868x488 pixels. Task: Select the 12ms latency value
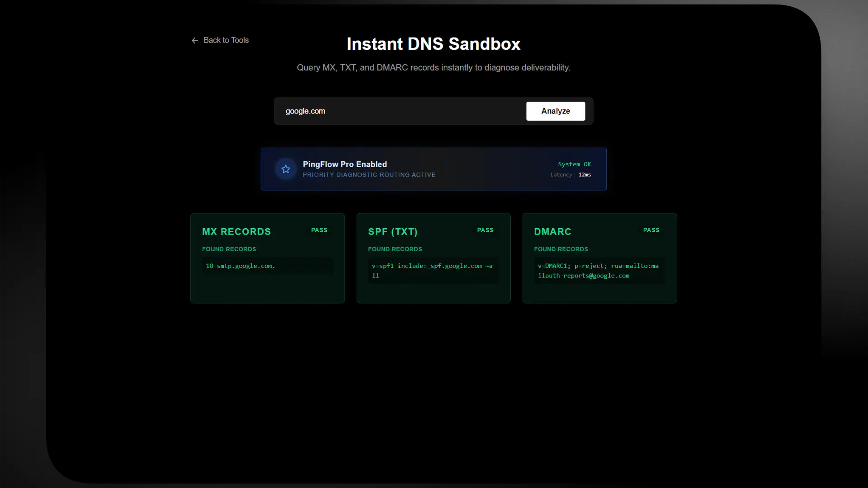[585, 175]
